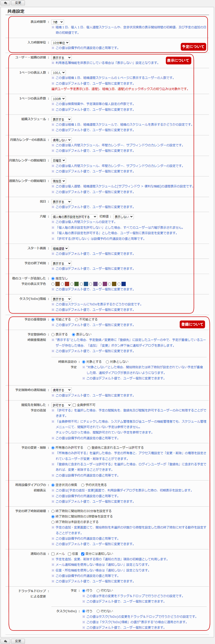Screen dimensions: 215x644
Task: Open the 表示時間帯 dropdown showing 7時
Action: (58, 22)
